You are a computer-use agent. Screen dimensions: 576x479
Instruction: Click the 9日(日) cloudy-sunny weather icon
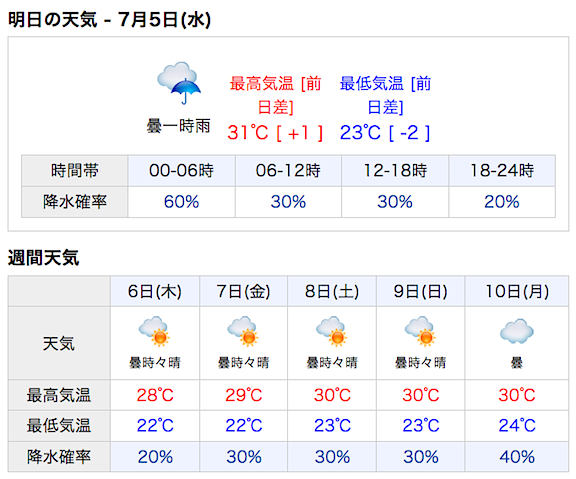click(420, 331)
